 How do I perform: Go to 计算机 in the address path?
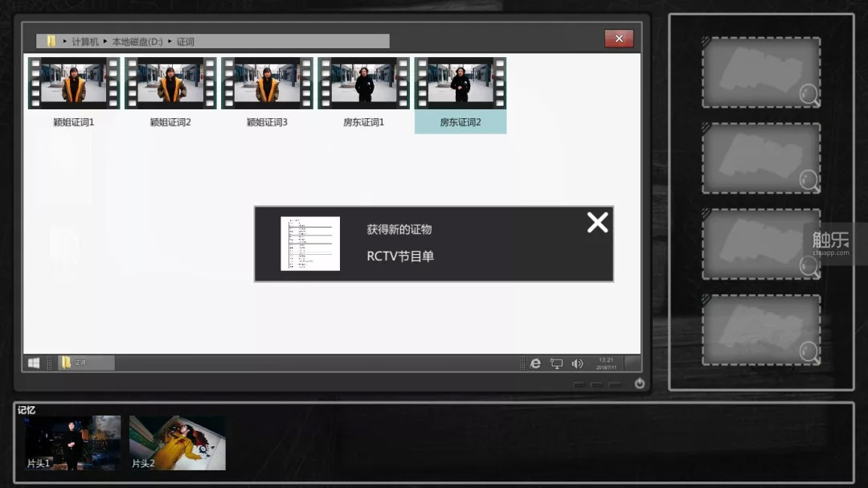point(84,42)
